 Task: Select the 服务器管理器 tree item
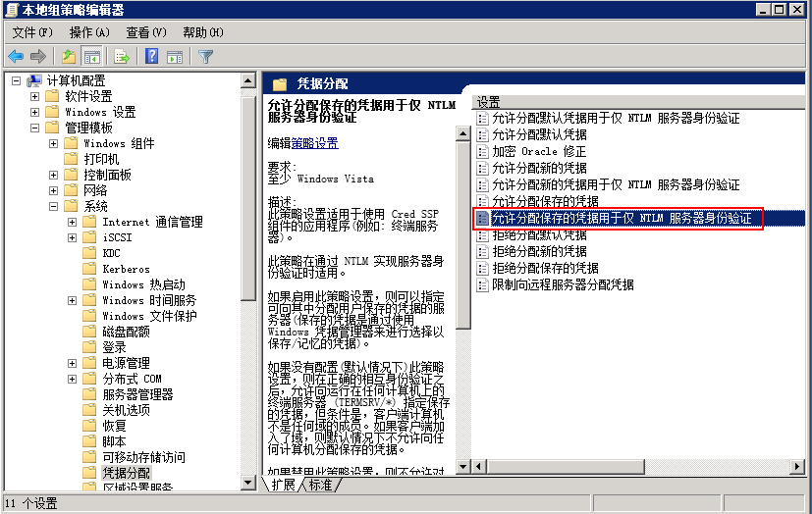[137, 394]
